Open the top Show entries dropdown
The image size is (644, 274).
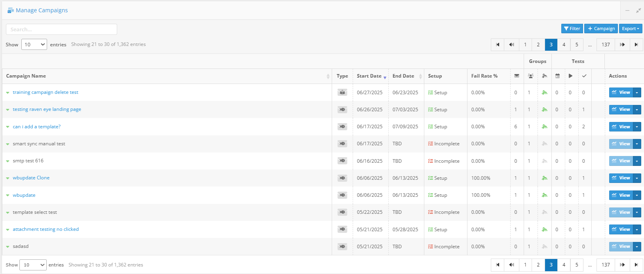(x=34, y=44)
